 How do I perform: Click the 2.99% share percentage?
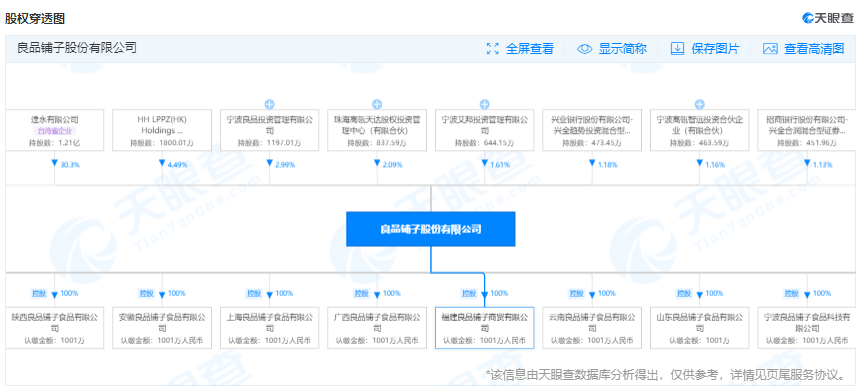285,165
